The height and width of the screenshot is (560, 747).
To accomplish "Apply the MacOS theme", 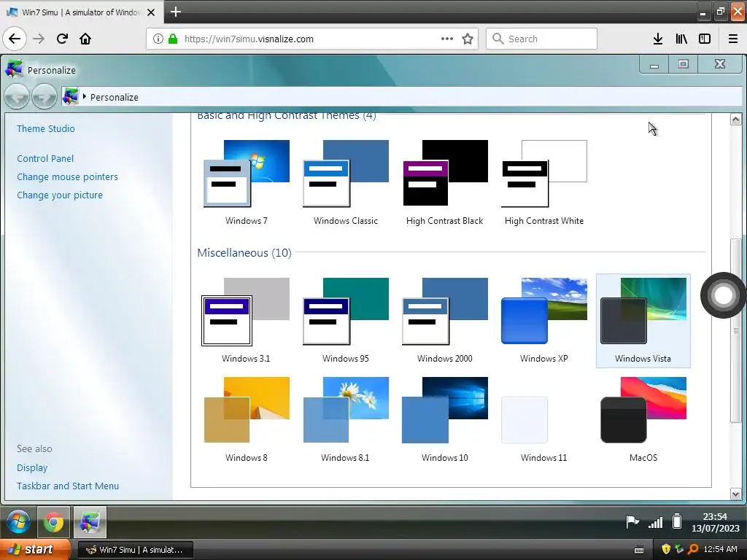I will coord(643,419).
